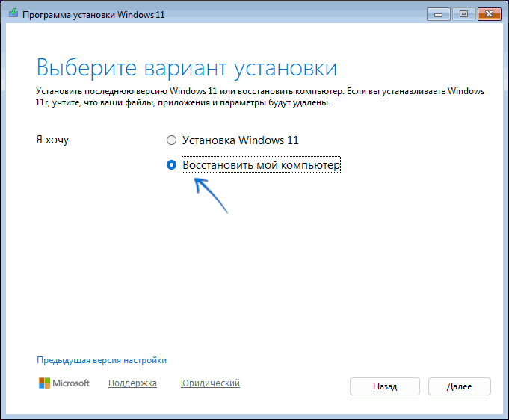The width and height of the screenshot is (509, 420).
Task: Click the setup program icon in title bar
Action: pos(13,13)
